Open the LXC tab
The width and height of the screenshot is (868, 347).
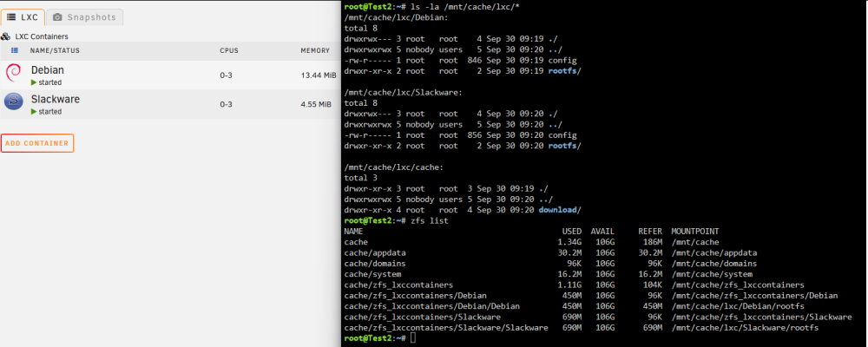23,17
